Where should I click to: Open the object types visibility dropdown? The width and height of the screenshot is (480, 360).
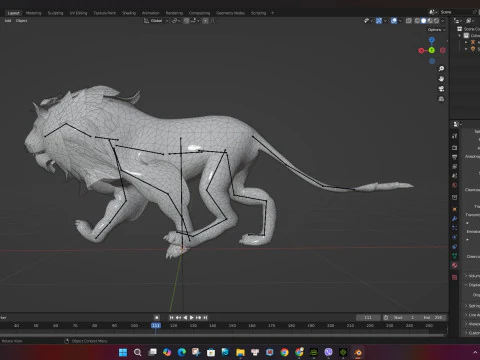pyautogui.click(x=368, y=21)
